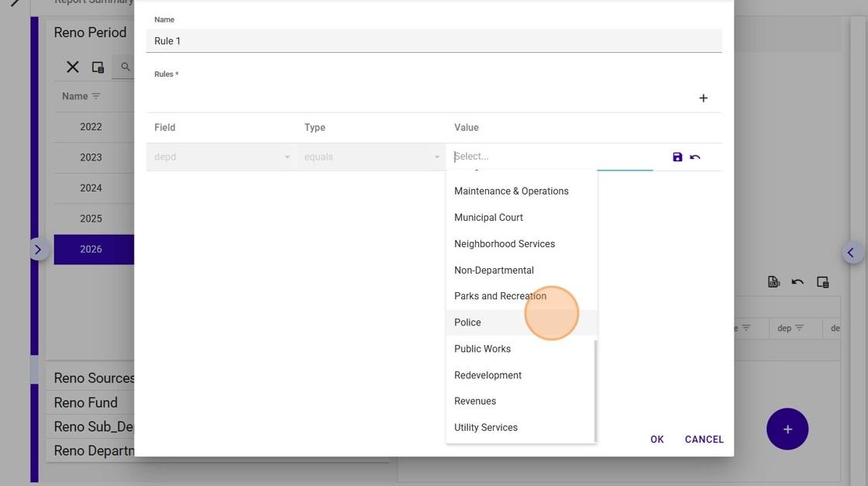Screen dimensions: 868x486
Task: Click the filter icon on the dep column
Action: (x=799, y=328)
